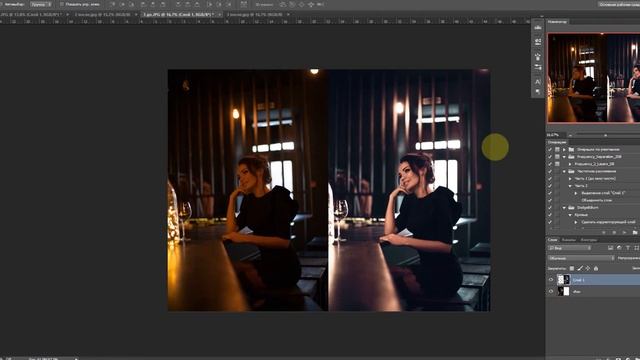640x360 pixels.
Task: Select the Навигатор panel tab
Action: (x=557, y=21)
